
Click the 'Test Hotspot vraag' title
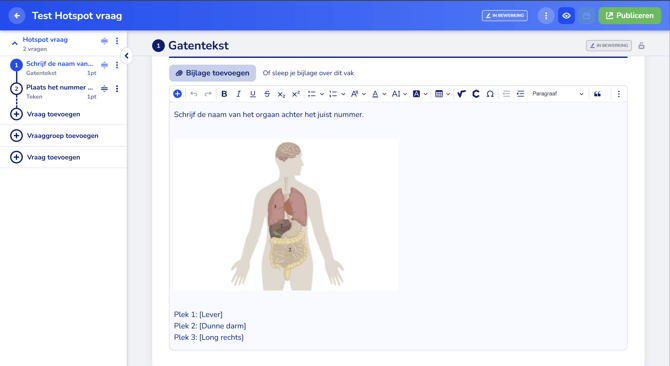pos(77,16)
